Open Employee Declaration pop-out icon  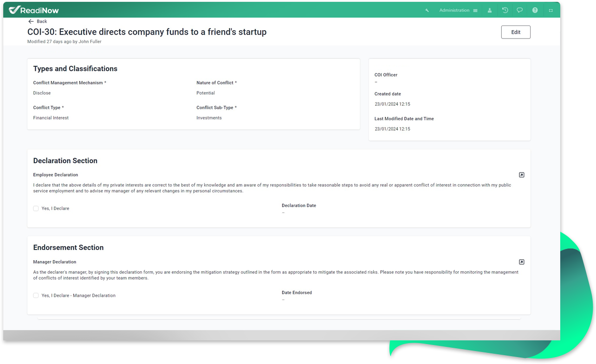point(522,175)
